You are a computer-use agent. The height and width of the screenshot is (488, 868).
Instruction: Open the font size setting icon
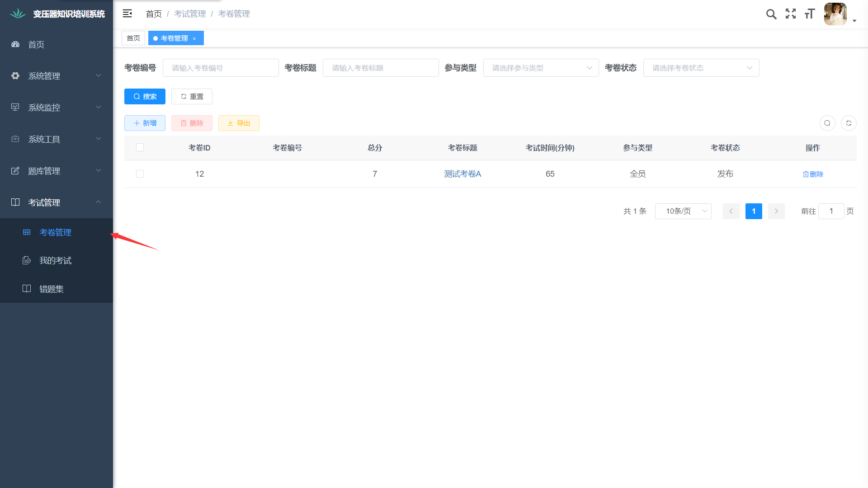810,14
